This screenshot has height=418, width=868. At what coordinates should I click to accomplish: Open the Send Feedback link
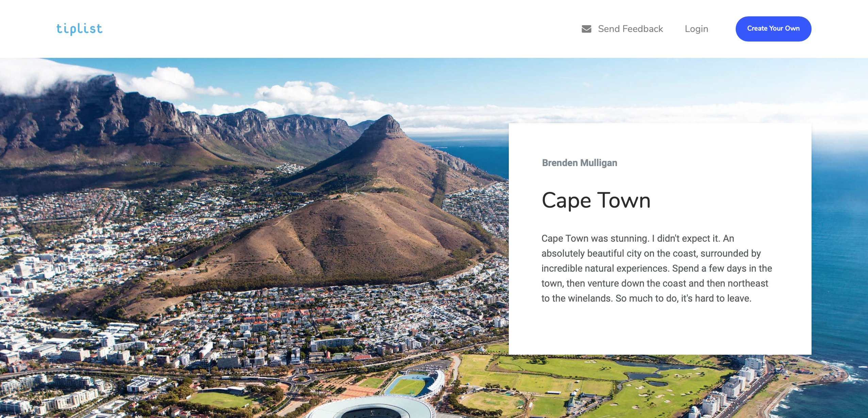(630, 29)
